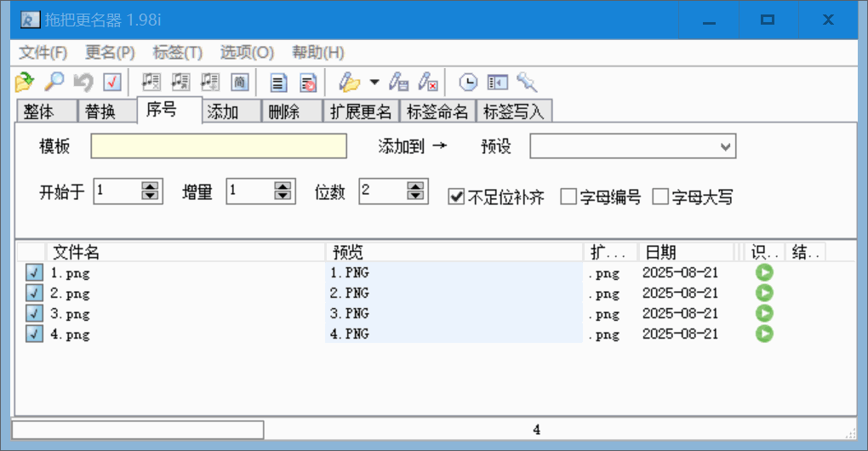Image resolution: width=868 pixels, height=451 pixels.
Task: Click the pen with red X icon
Action: click(428, 83)
